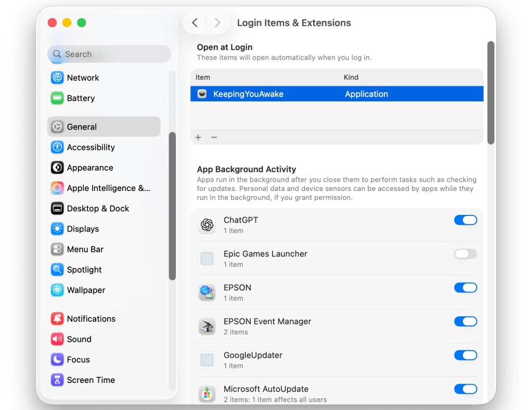Click the ChatGPT app icon
This screenshot has width=532, height=410.
point(207,225)
